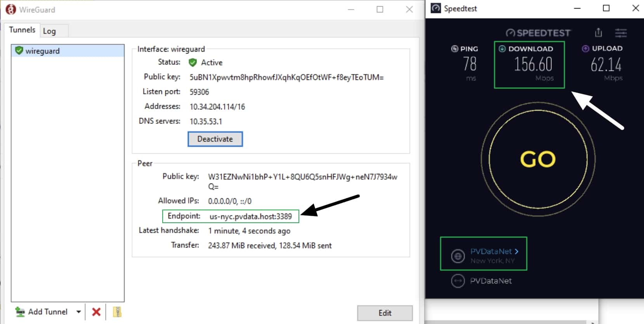Click the SPEEDTEST logo header
Image resolution: width=644 pixels, height=324 pixels.
[x=538, y=33]
